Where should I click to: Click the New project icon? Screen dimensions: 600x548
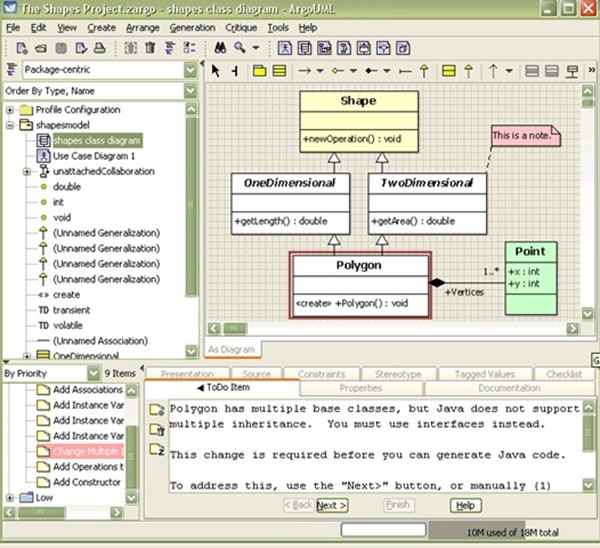click(x=22, y=48)
